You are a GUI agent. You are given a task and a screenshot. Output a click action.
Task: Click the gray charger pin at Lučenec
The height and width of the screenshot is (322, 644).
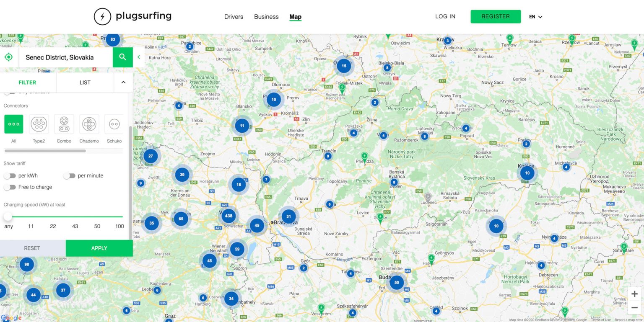click(428, 197)
